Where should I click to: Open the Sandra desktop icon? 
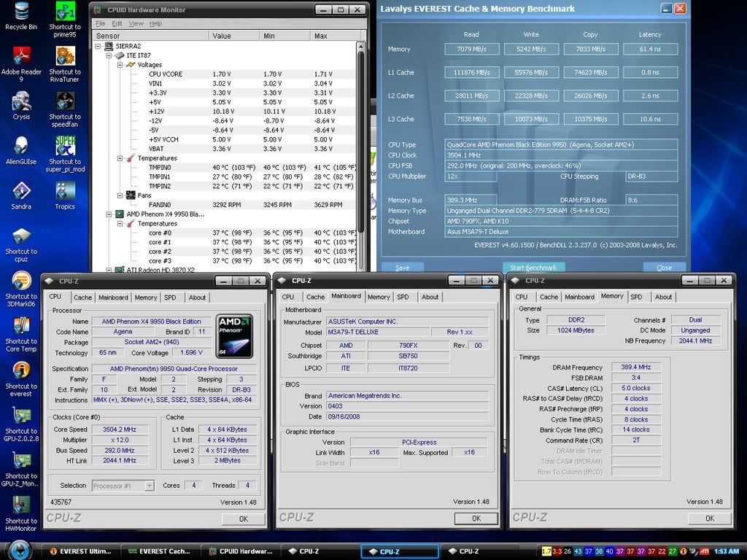pyautogui.click(x=21, y=195)
